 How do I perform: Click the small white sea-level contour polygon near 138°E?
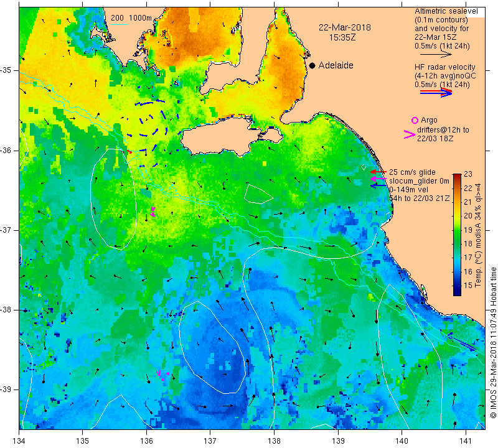point(258,194)
